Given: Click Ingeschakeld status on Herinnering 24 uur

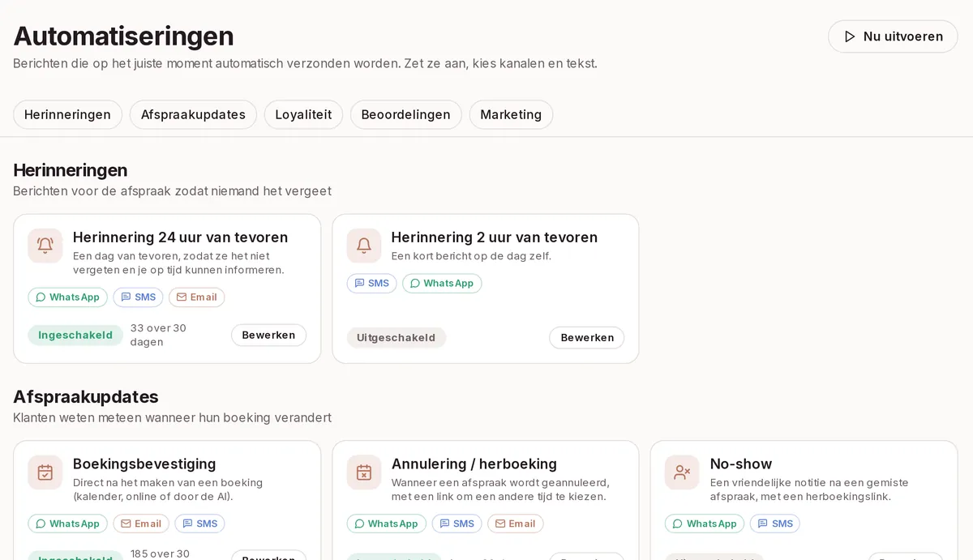Looking at the screenshot, I should coord(75,336).
